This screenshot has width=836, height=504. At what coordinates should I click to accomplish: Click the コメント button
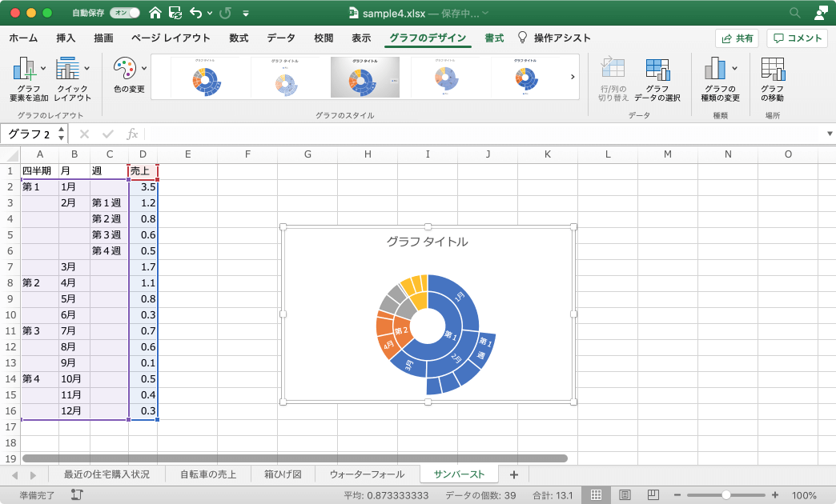[797, 38]
